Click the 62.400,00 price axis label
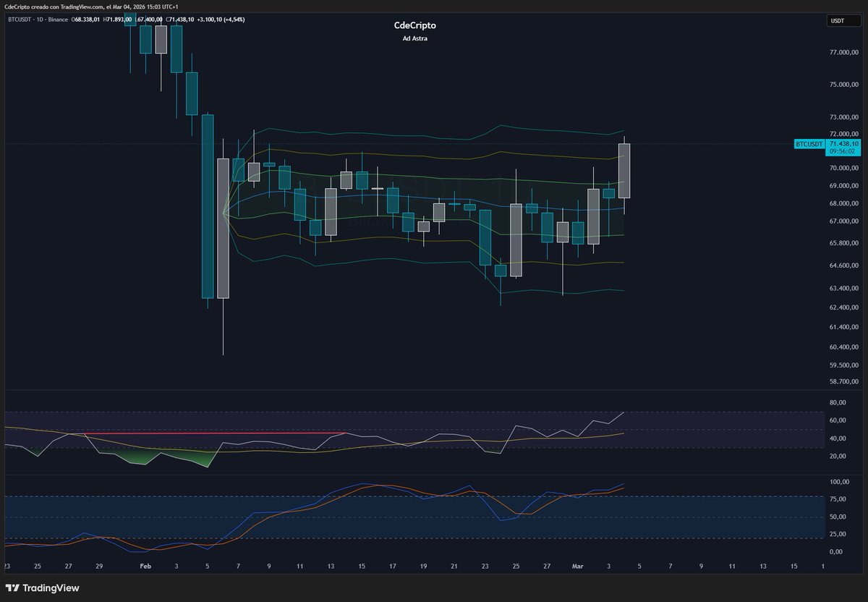Viewport: 868px width, 602px height. pyautogui.click(x=844, y=308)
